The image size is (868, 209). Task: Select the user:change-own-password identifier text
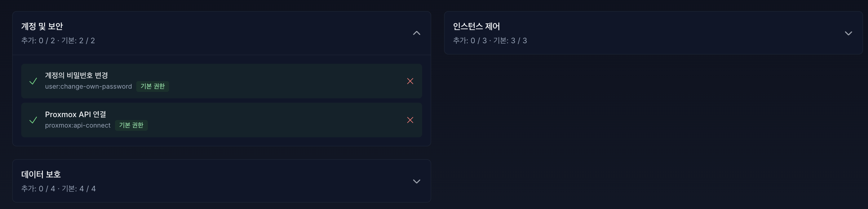[88, 86]
